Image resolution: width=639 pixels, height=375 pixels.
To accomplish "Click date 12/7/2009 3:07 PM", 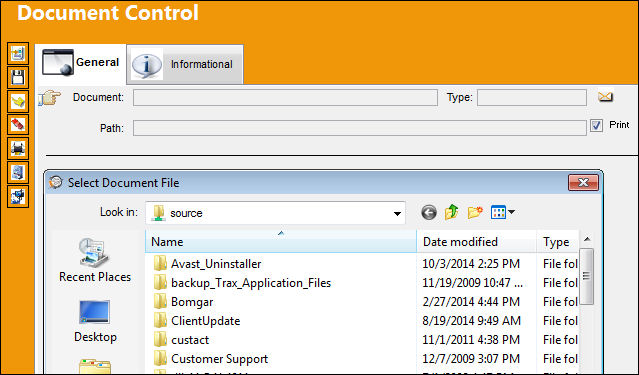I will [471, 359].
